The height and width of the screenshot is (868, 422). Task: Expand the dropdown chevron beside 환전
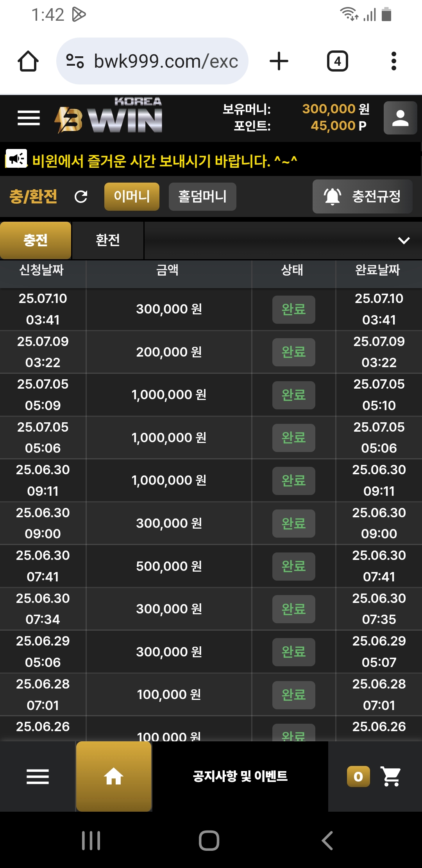pos(404,240)
